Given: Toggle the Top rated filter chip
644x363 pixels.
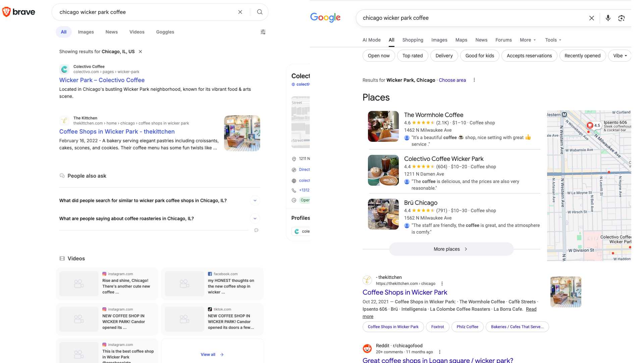Looking at the screenshot, I should (x=413, y=56).
